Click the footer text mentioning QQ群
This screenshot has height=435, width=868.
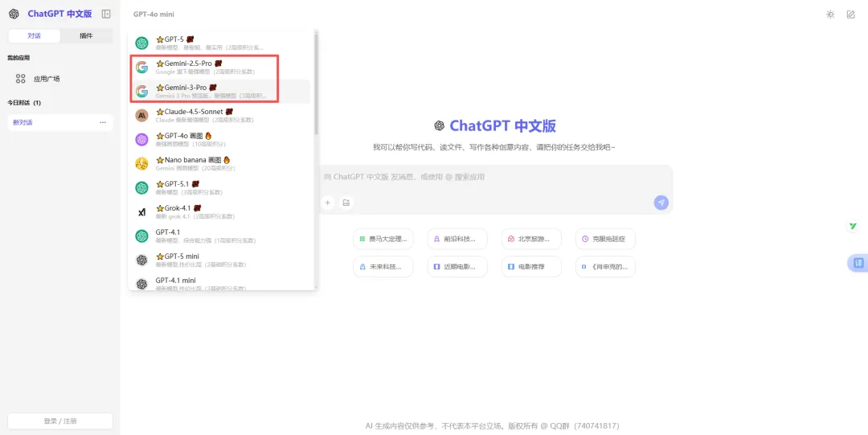[492, 426]
